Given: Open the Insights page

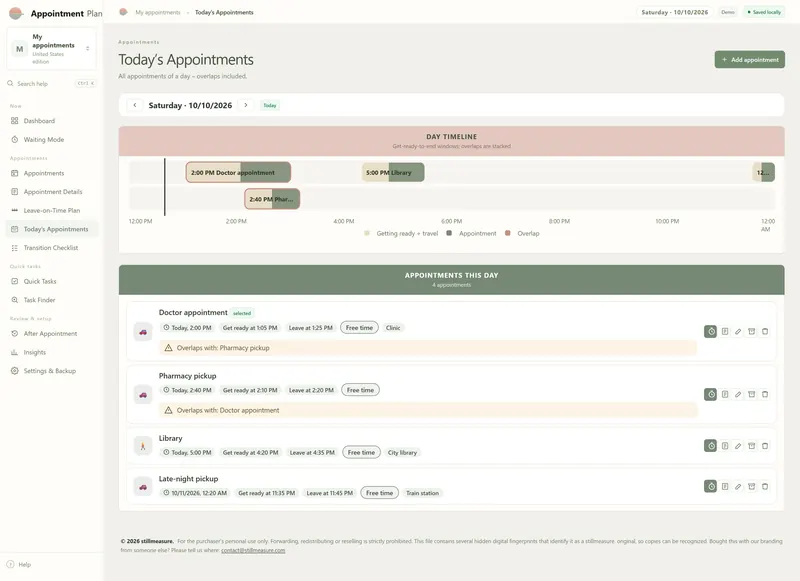Looking at the screenshot, I should (52, 352).
